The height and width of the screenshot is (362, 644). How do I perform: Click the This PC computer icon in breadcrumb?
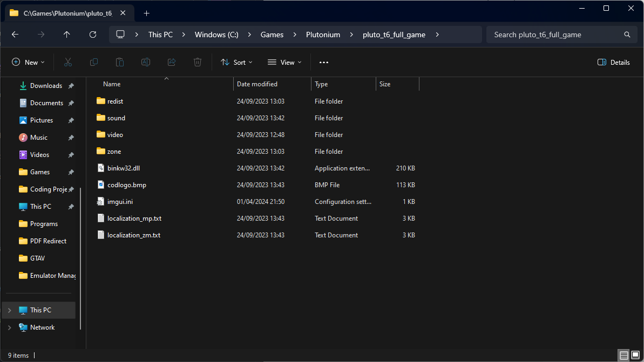click(120, 34)
